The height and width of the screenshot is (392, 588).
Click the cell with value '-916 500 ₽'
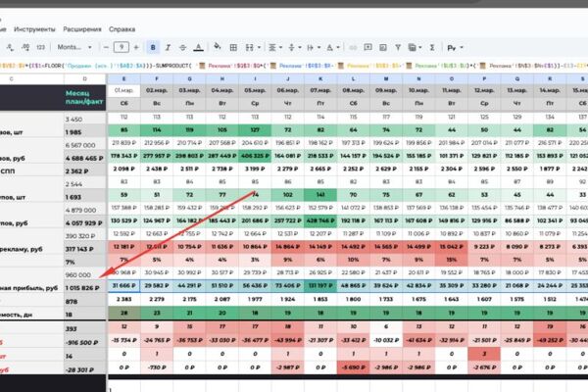point(84,342)
